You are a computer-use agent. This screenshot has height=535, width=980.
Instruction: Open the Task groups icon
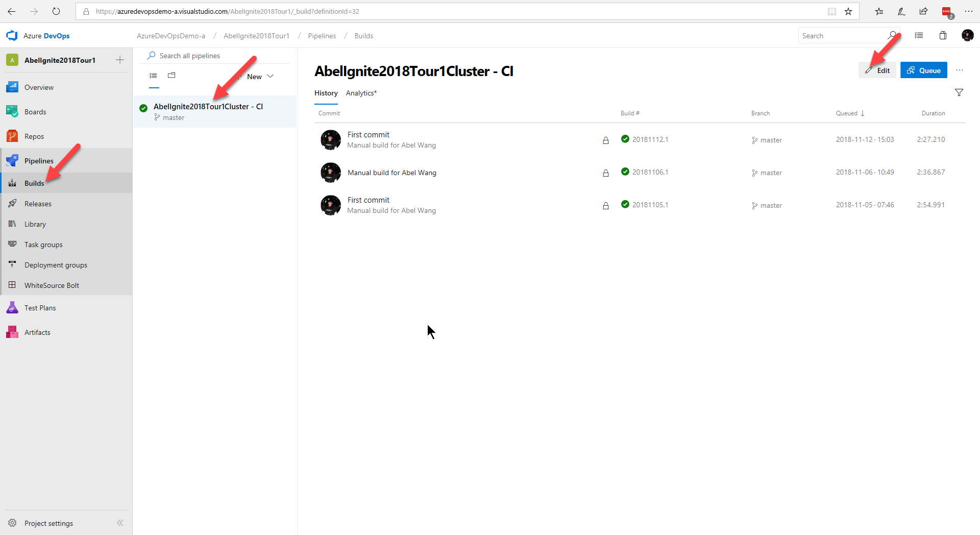click(12, 245)
